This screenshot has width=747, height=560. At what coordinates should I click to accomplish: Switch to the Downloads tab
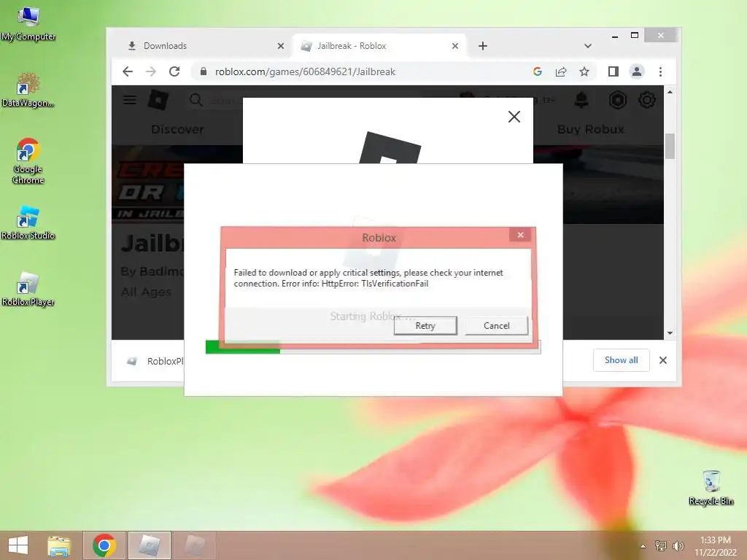204,46
